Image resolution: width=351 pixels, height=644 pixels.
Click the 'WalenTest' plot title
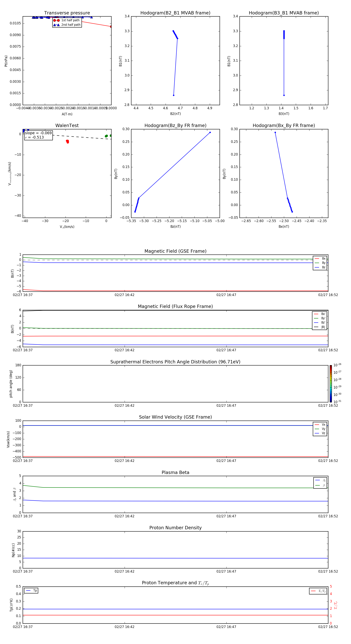67,125
